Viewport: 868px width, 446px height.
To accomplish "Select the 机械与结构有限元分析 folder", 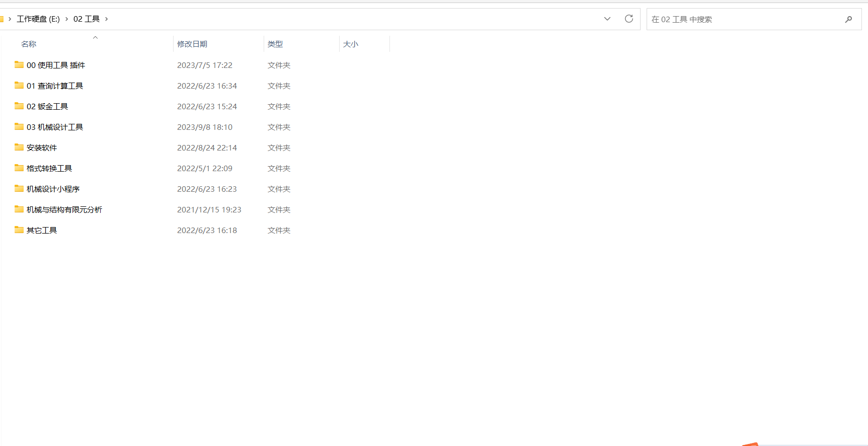I will pos(64,210).
